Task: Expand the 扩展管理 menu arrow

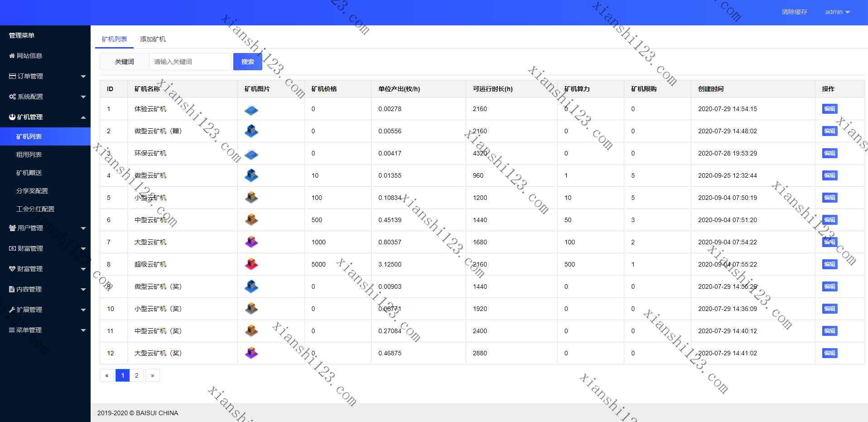Action: (x=83, y=310)
